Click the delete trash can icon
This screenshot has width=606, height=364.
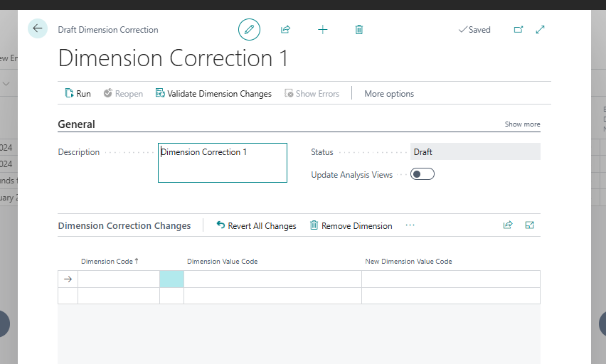(x=359, y=30)
